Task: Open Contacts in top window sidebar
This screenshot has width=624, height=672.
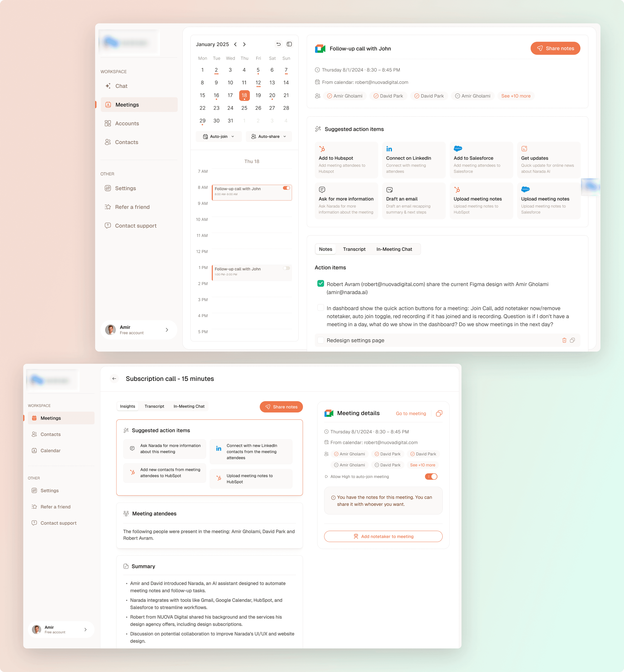Action: click(139, 142)
